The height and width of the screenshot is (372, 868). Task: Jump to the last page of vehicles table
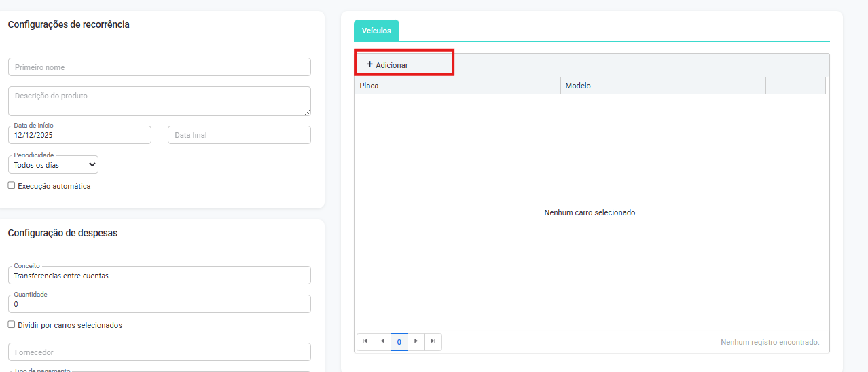click(433, 341)
